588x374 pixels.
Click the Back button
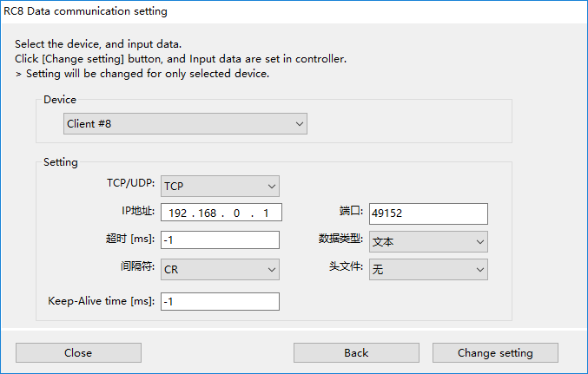[x=356, y=352]
